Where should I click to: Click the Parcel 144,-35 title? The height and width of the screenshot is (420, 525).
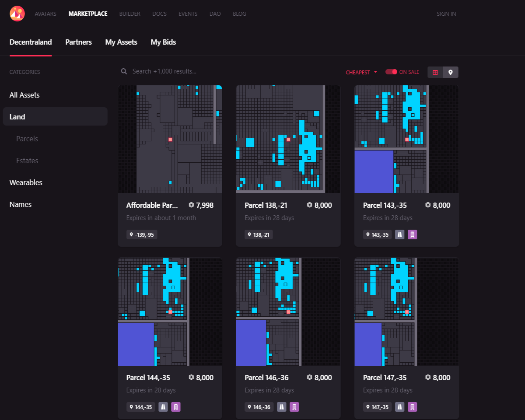(148, 378)
